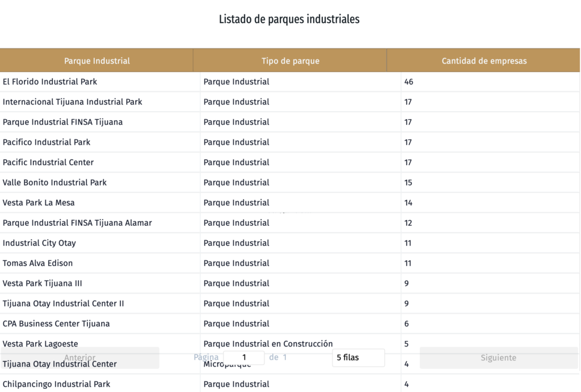Sort by the Tipo de parque header
Viewport: 581px width, 392px height.
(290, 61)
